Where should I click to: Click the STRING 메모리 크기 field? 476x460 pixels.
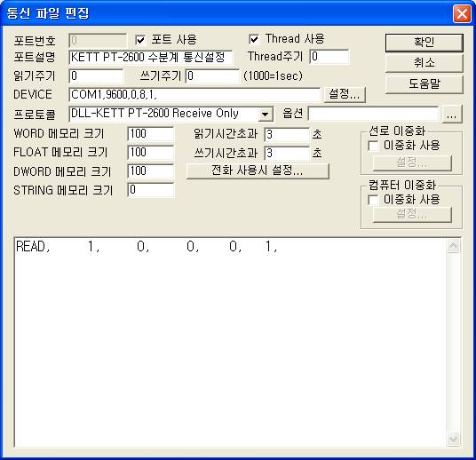(151, 190)
